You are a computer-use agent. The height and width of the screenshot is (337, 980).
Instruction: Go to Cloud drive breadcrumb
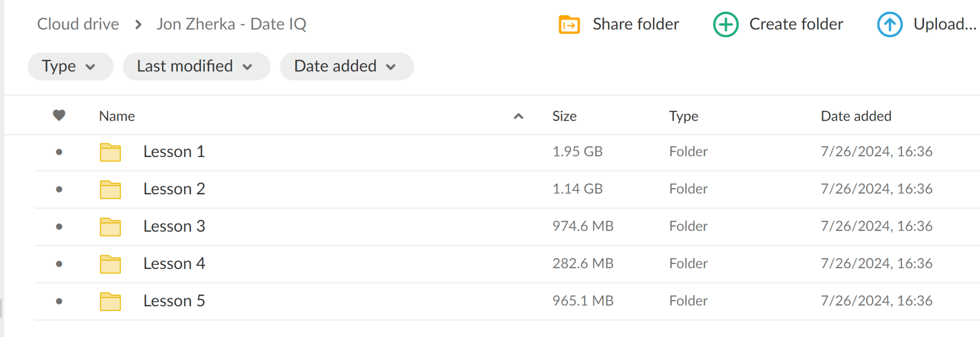point(78,24)
